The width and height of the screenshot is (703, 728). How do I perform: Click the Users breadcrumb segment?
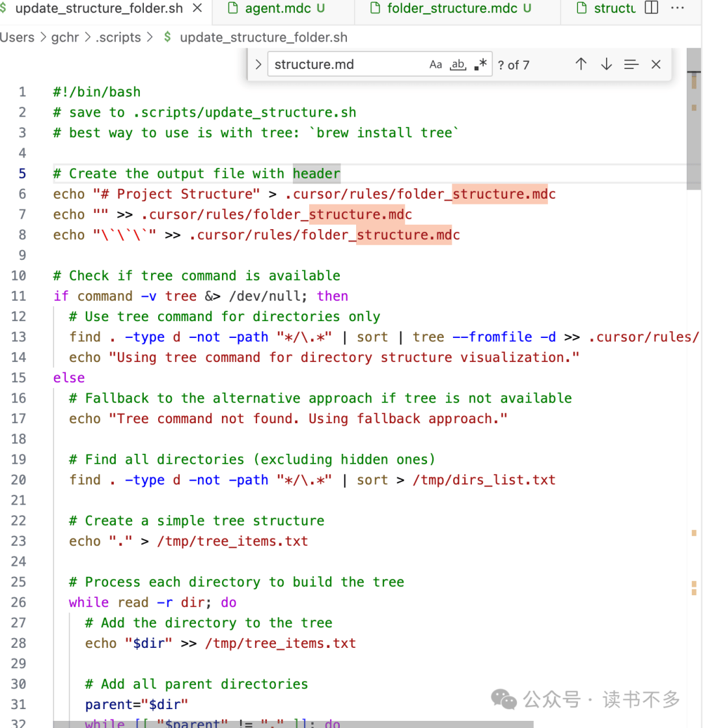(17, 37)
